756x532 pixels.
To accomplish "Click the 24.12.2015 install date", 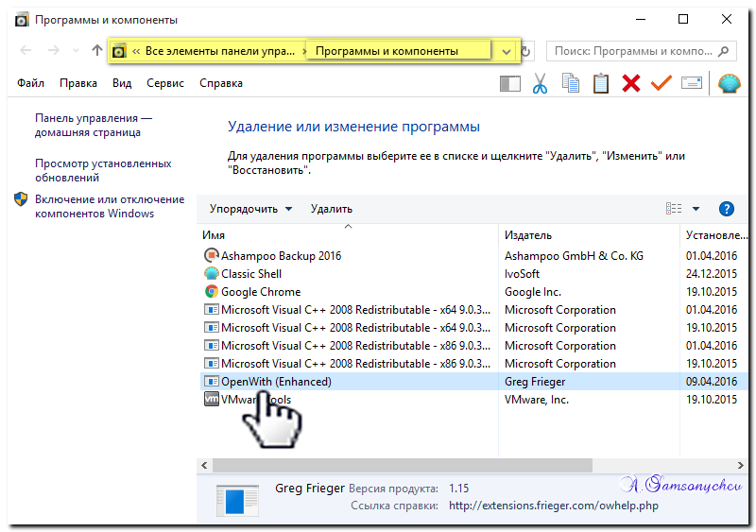I will [712, 273].
